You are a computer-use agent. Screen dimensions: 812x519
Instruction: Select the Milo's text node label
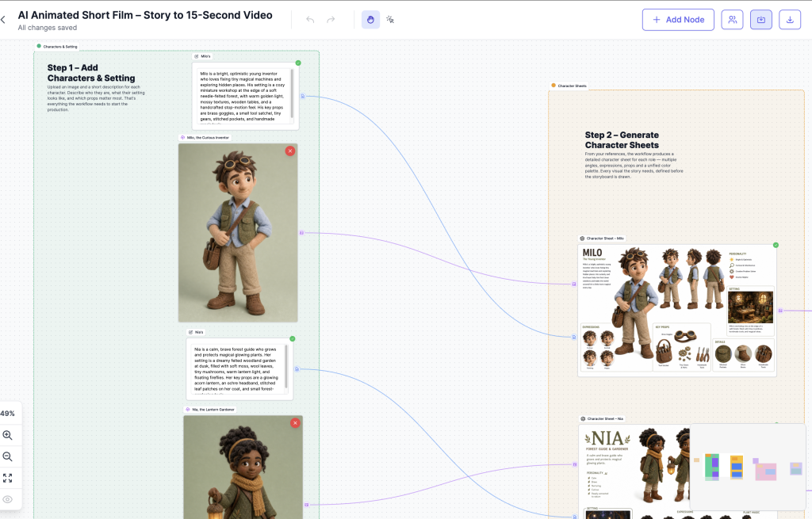pyautogui.click(x=202, y=56)
